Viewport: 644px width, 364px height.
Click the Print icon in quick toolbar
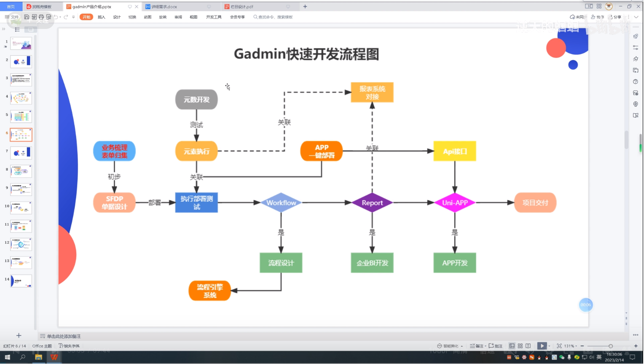41,17
